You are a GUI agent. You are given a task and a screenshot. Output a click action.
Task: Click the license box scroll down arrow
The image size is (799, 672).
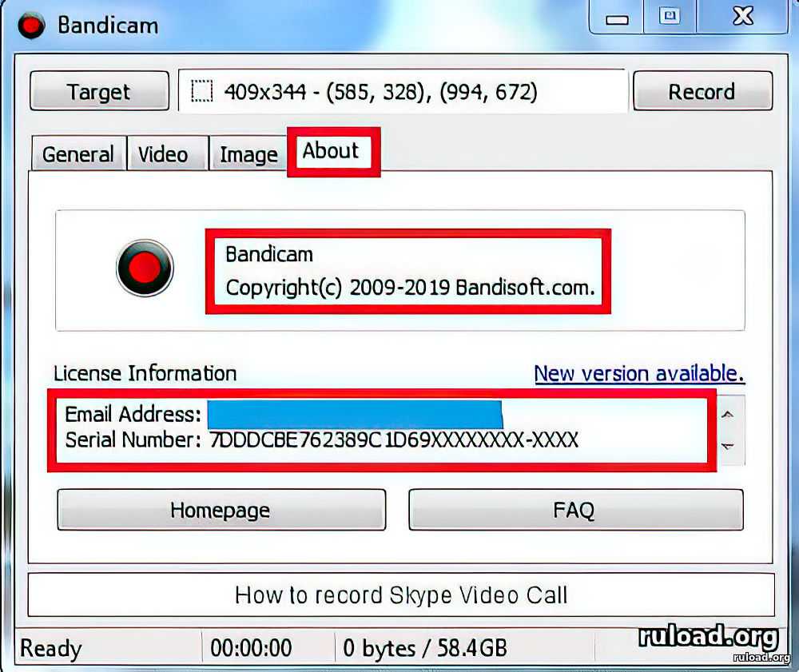click(728, 447)
